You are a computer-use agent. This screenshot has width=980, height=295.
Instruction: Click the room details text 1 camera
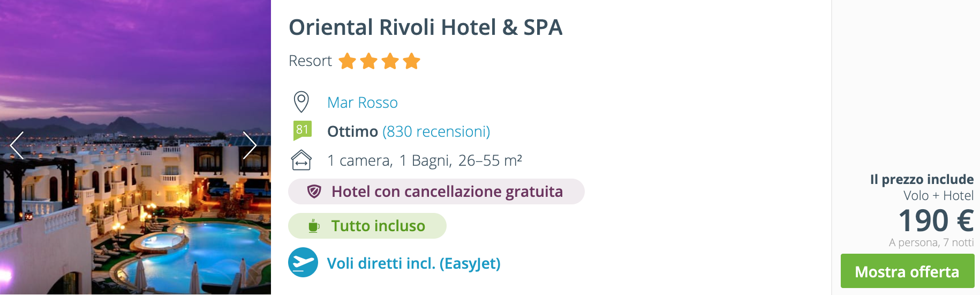click(x=360, y=160)
